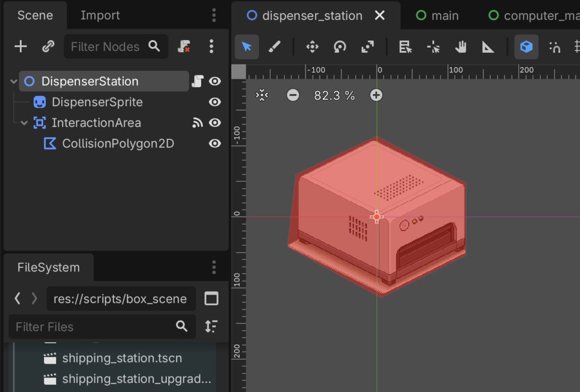Activate the Move Mode tool
Image resolution: width=580 pixels, height=392 pixels.
click(x=313, y=47)
